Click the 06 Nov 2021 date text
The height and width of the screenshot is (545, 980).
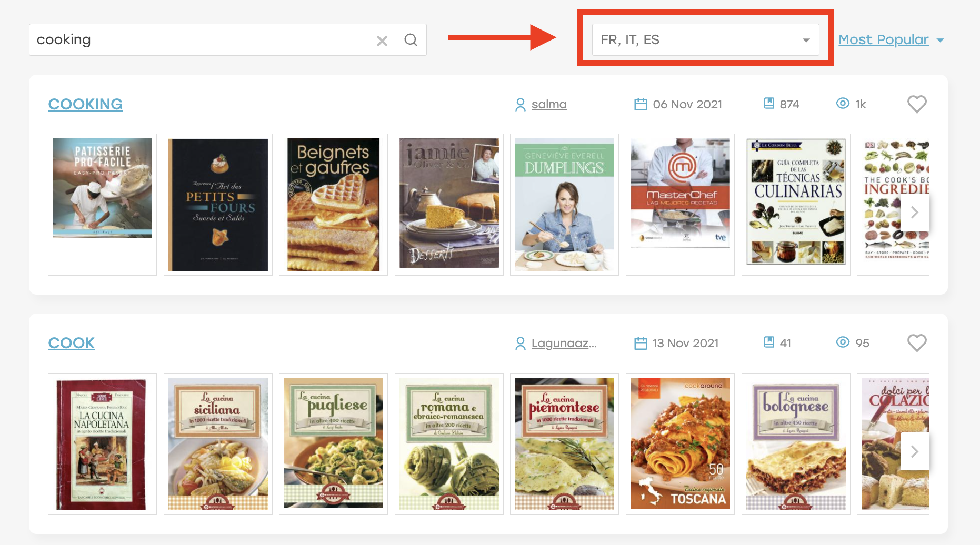pyautogui.click(x=687, y=104)
